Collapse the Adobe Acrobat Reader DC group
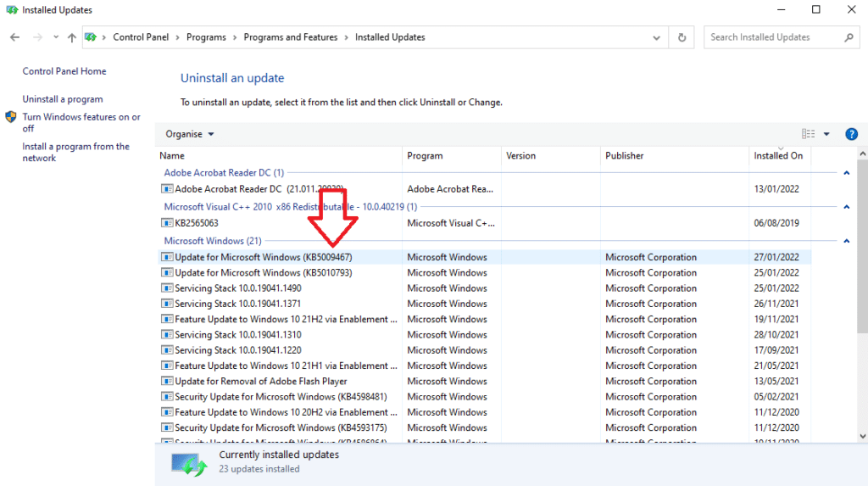 click(x=847, y=173)
